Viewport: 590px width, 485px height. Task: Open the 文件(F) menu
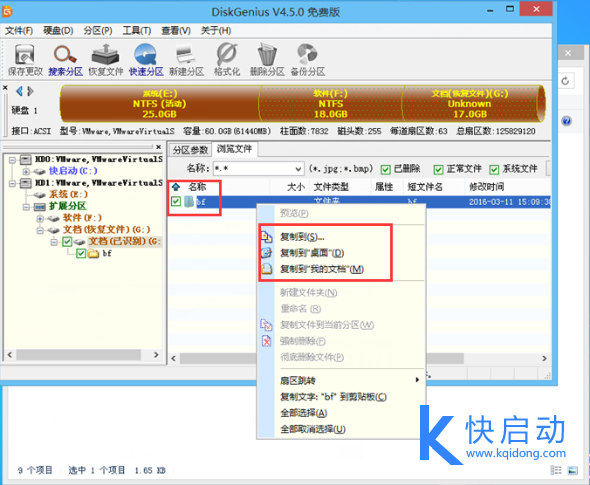click(x=19, y=30)
